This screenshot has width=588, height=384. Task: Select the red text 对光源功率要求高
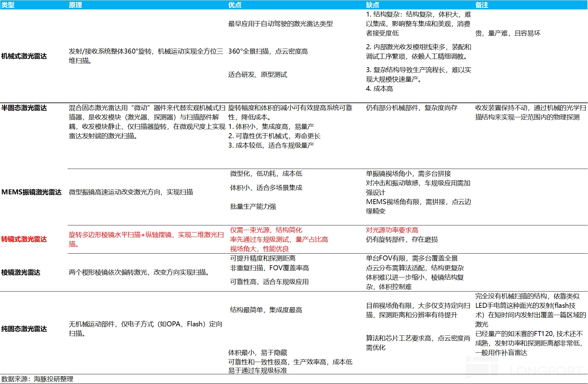coord(392,230)
